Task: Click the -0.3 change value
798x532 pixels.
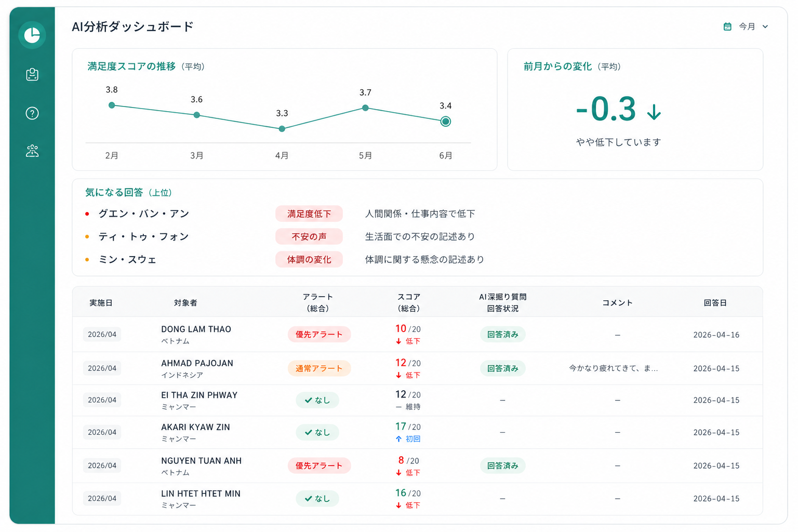Action: pos(606,109)
